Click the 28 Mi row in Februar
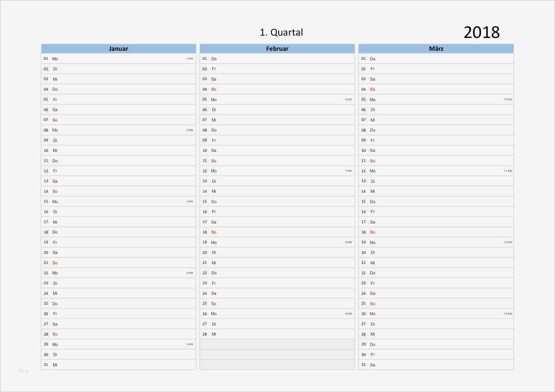Image resolution: width=555 pixels, height=392 pixels. coord(277,334)
